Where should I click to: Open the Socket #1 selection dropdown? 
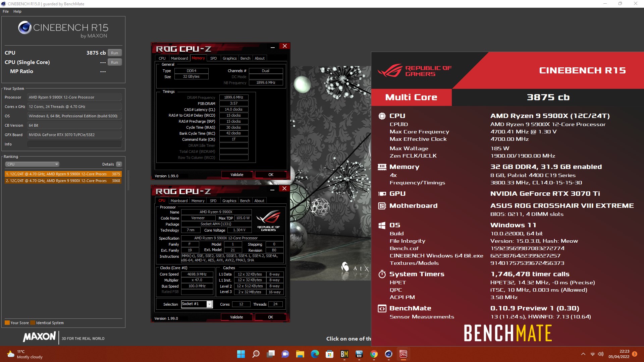tap(197, 304)
